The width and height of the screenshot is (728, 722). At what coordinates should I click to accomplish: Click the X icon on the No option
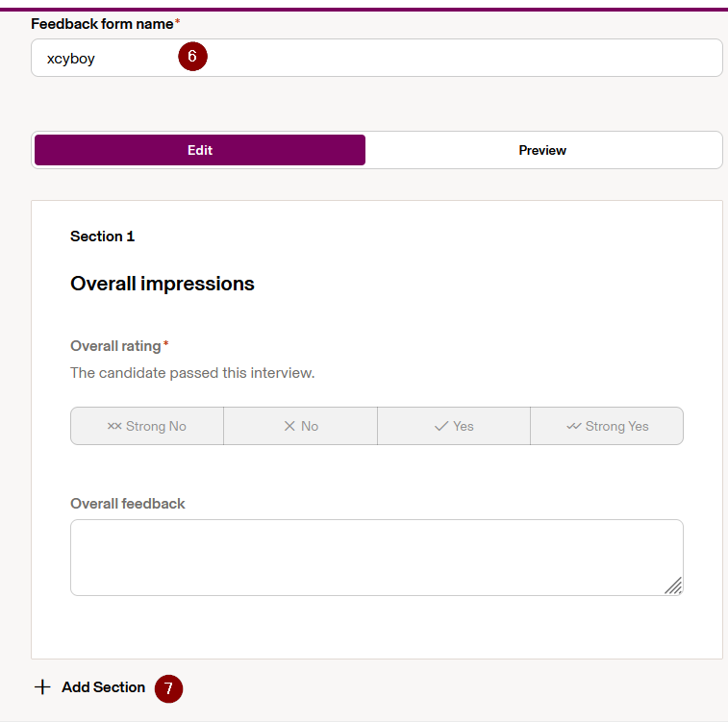(289, 426)
